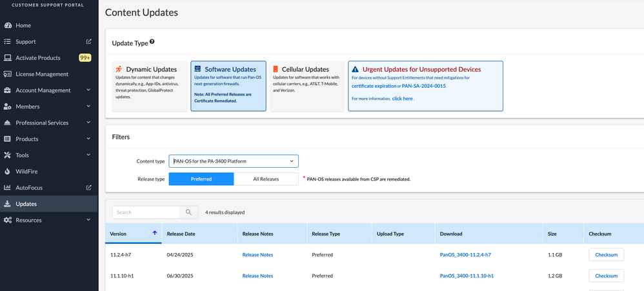Click the License Management icon in sidebar
This screenshot has width=644, height=291.
[x=7, y=74]
